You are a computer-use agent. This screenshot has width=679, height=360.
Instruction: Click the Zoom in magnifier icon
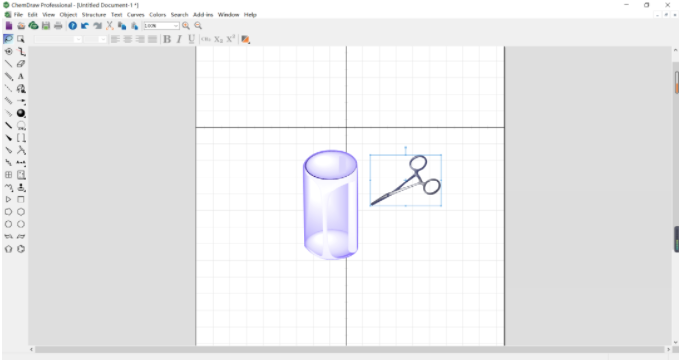(186, 26)
